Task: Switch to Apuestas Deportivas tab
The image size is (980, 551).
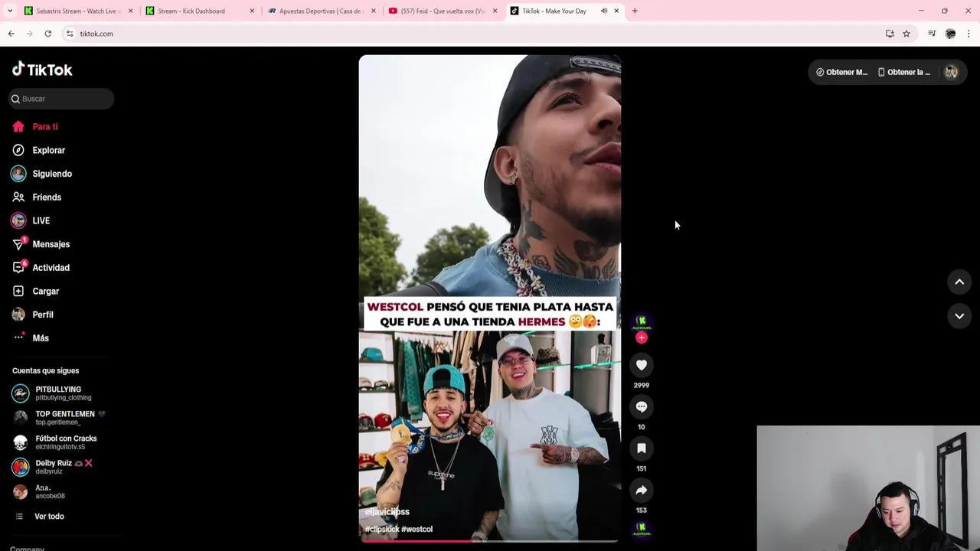Action: pos(320,11)
